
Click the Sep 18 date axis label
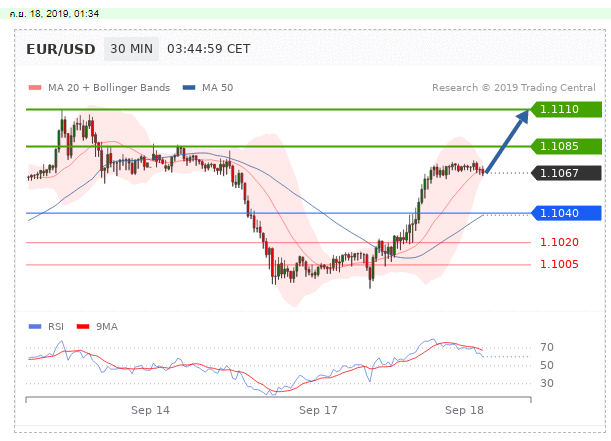tap(464, 410)
